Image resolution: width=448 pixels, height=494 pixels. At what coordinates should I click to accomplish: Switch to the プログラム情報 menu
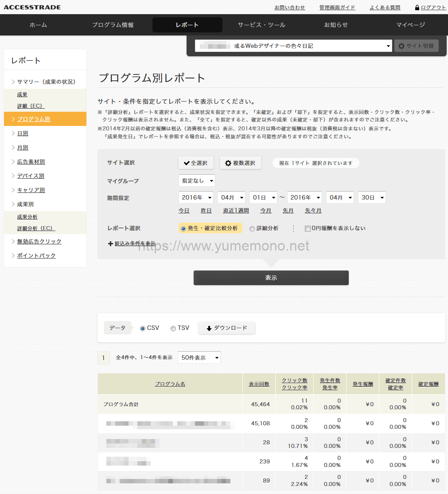[113, 25]
